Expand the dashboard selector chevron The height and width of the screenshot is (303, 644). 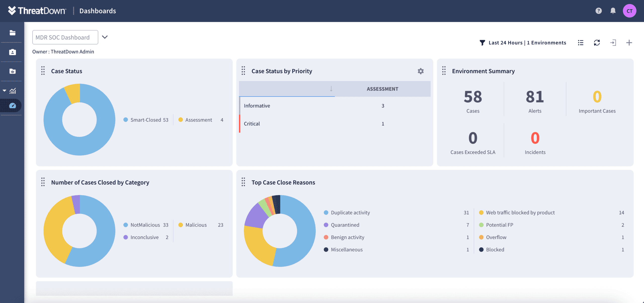pos(105,37)
